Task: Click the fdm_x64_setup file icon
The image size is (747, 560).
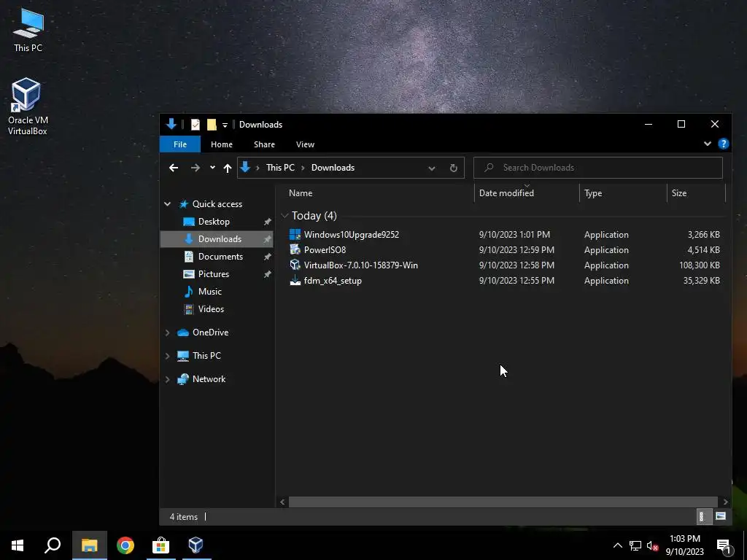Action: click(x=295, y=280)
